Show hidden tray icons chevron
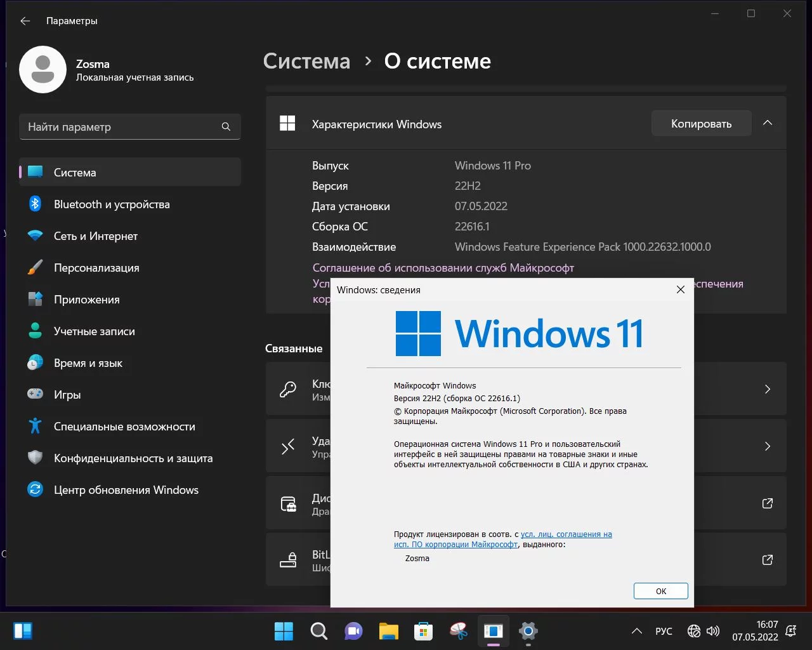 pos(636,631)
